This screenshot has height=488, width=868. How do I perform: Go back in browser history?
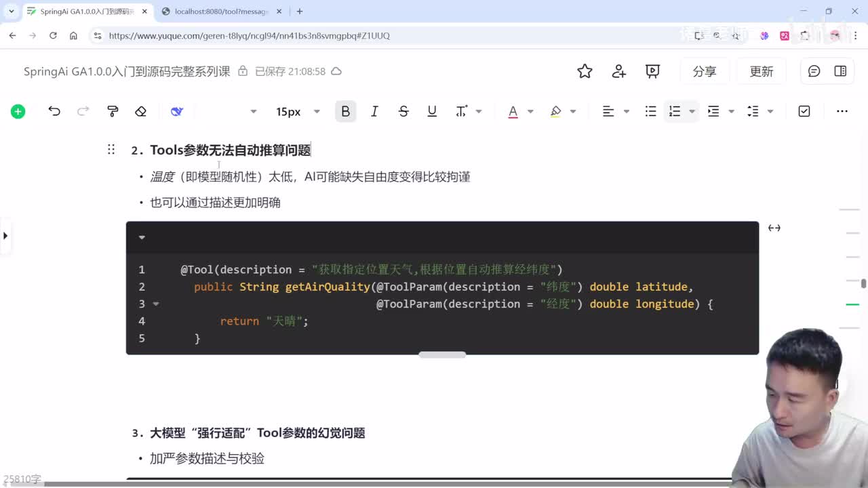pyautogui.click(x=12, y=35)
